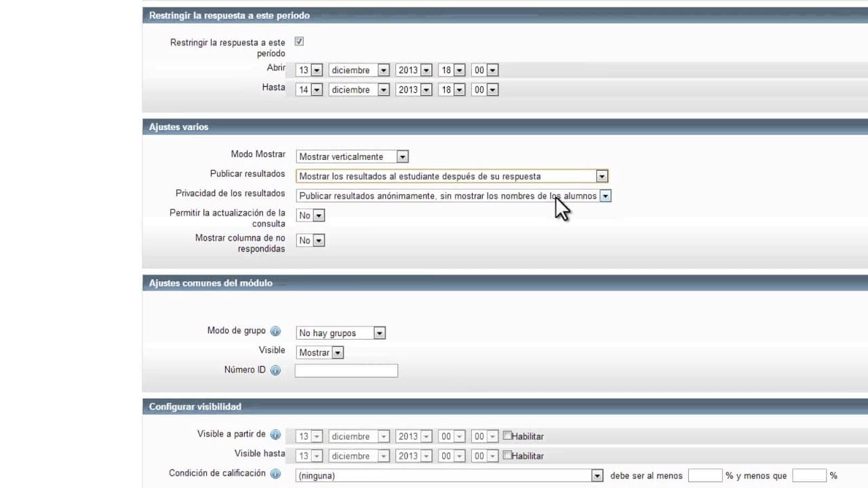Enable the Visible a partir de Habilitar checkbox
868x488 pixels.
pyautogui.click(x=507, y=436)
